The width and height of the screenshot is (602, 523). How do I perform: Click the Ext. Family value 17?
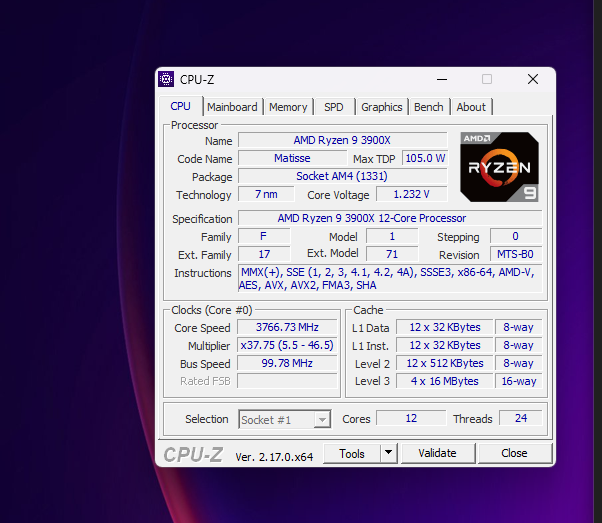pos(264,254)
